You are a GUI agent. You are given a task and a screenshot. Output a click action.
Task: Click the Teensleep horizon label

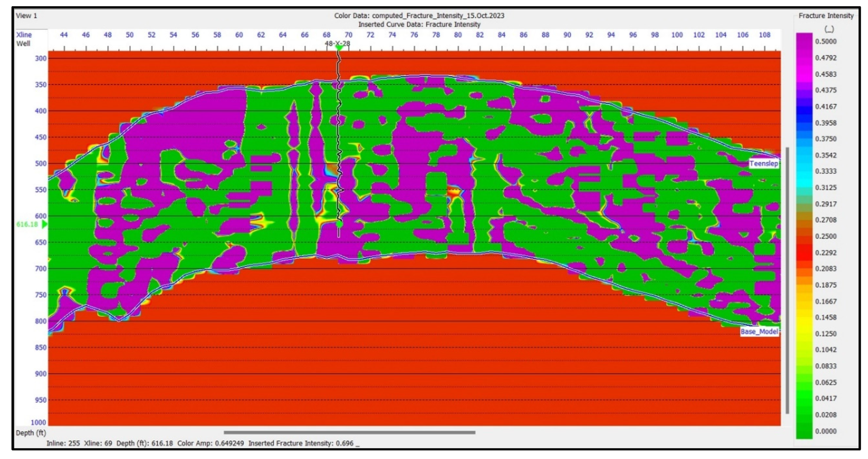click(x=764, y=164)
